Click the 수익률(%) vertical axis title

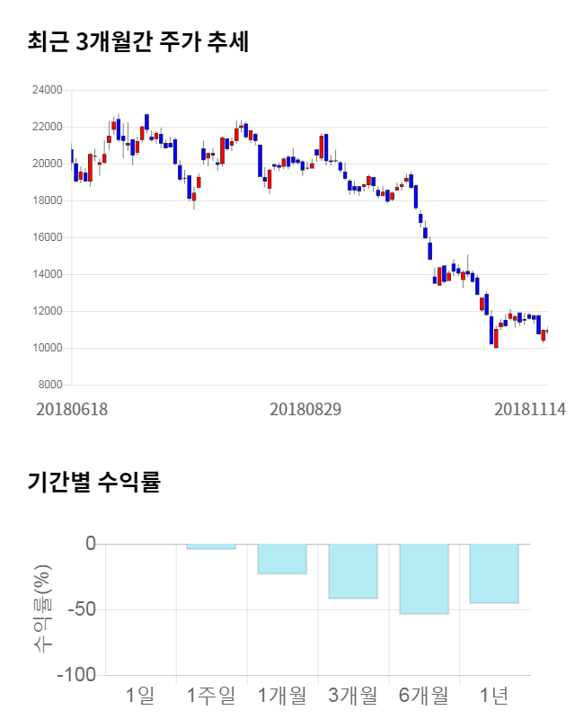tap(42, 608)
